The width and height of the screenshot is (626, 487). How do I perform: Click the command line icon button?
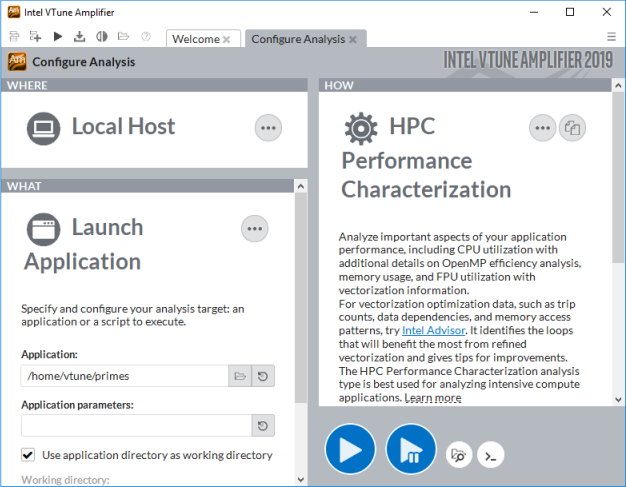point(489,455)
